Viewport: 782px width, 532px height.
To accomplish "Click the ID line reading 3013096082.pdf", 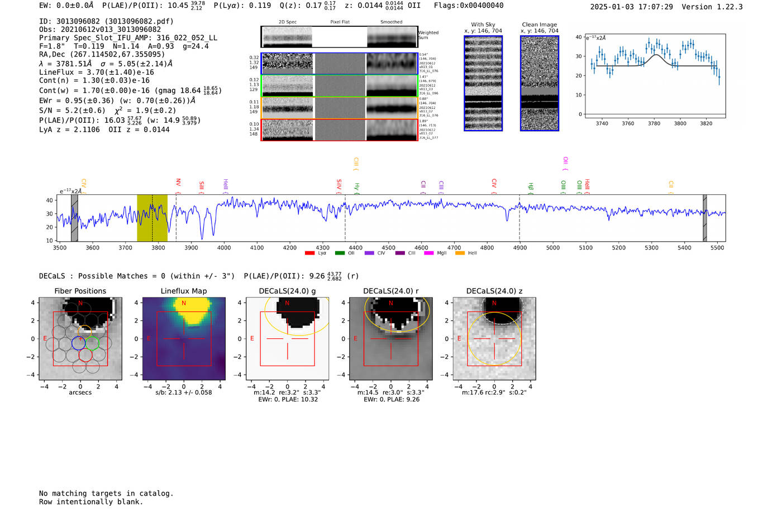I will point(106,21).
